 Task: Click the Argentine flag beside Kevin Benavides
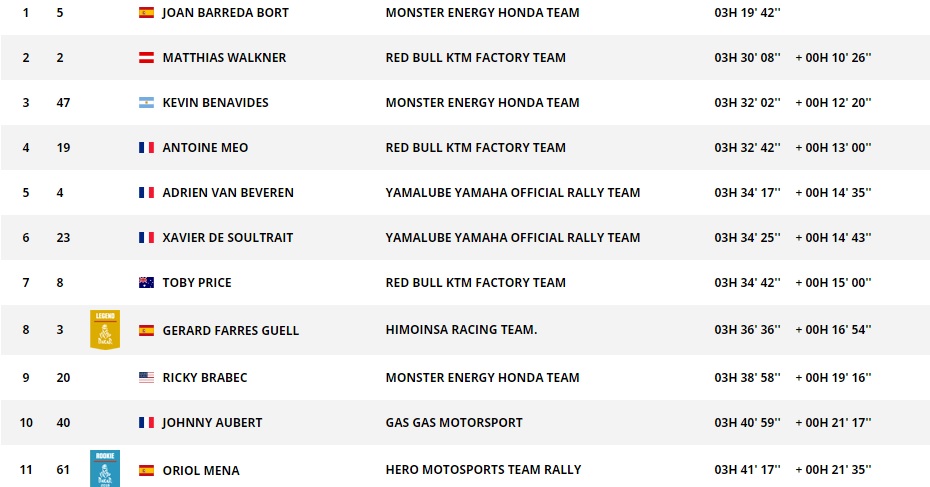click(x=146, y=103)
